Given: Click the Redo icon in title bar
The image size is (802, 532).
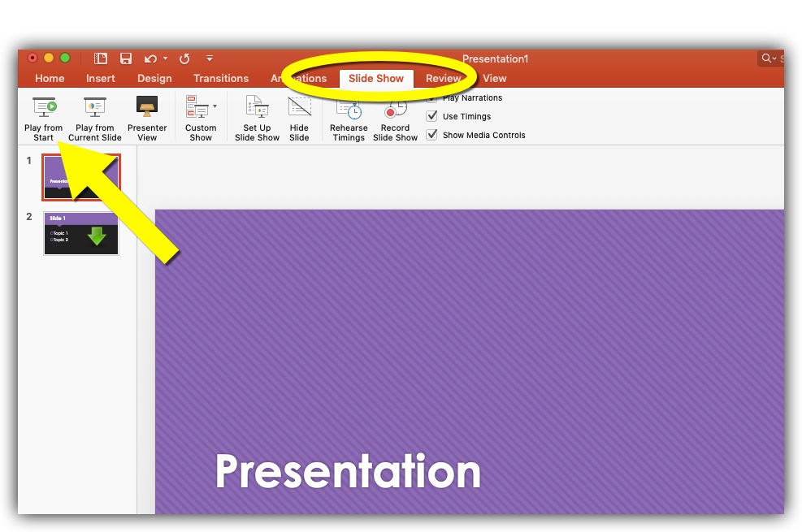Looking at the screenshot, I should pyautogui.click(x=184, y=58).
